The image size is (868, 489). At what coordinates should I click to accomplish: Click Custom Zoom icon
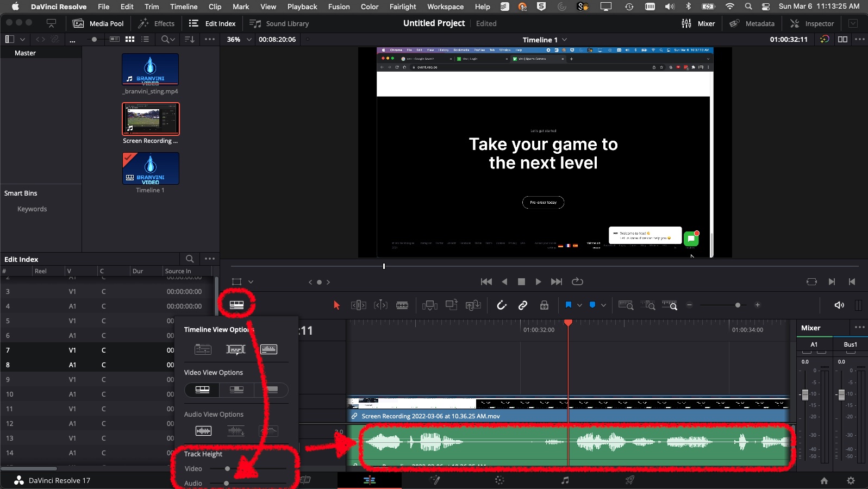pos(670,305)
